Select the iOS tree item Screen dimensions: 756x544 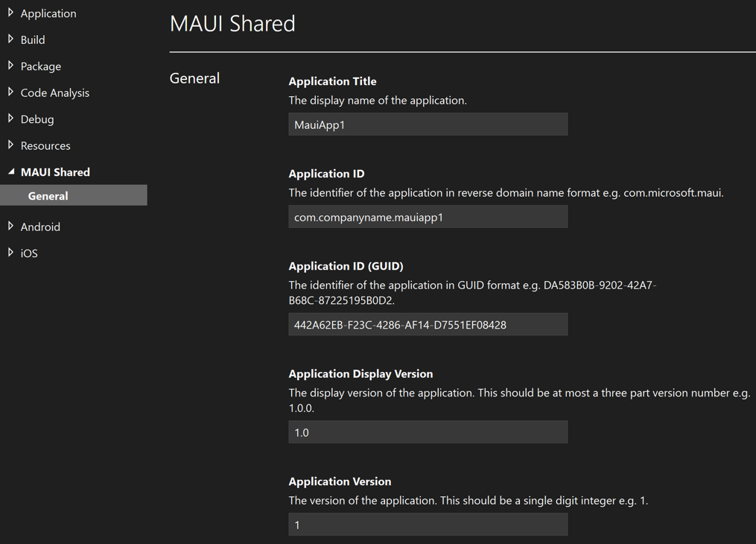[28, 253]
